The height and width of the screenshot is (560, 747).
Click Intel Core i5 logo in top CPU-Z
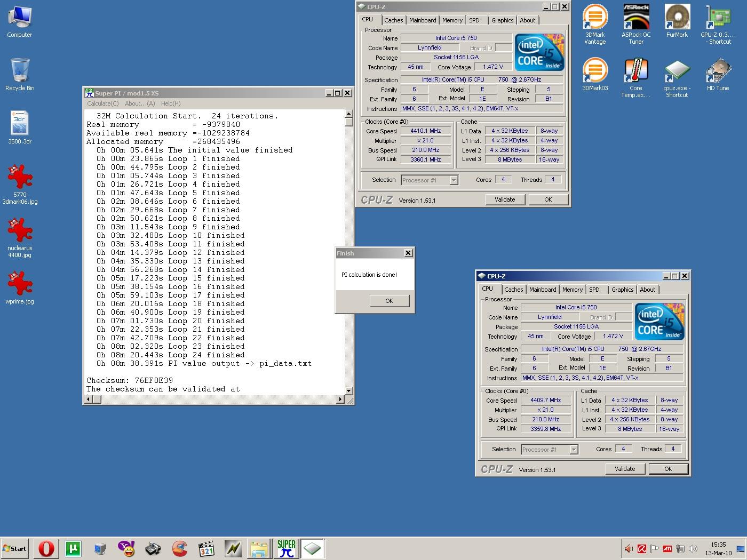pos(539,52)
